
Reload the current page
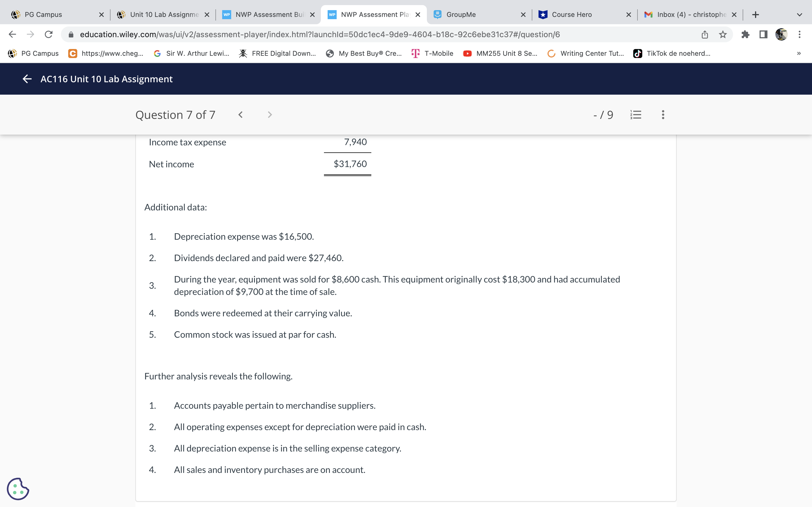pos(49,34)
